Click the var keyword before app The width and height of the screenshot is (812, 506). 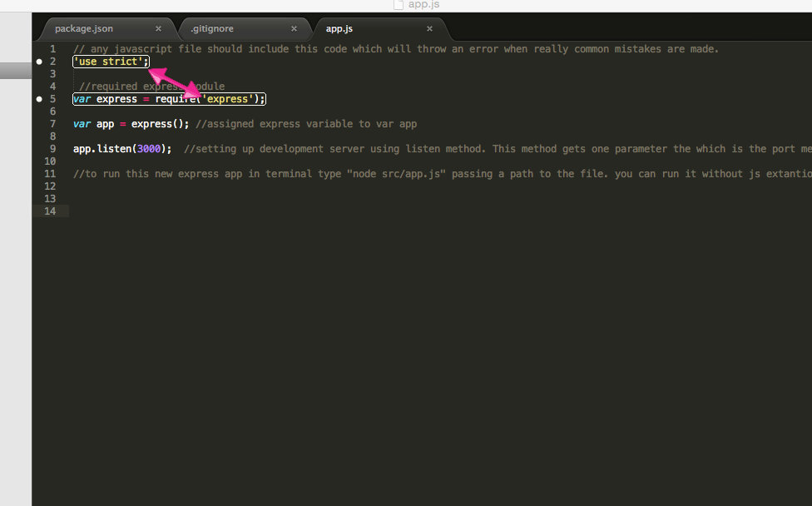coord(82,124)
